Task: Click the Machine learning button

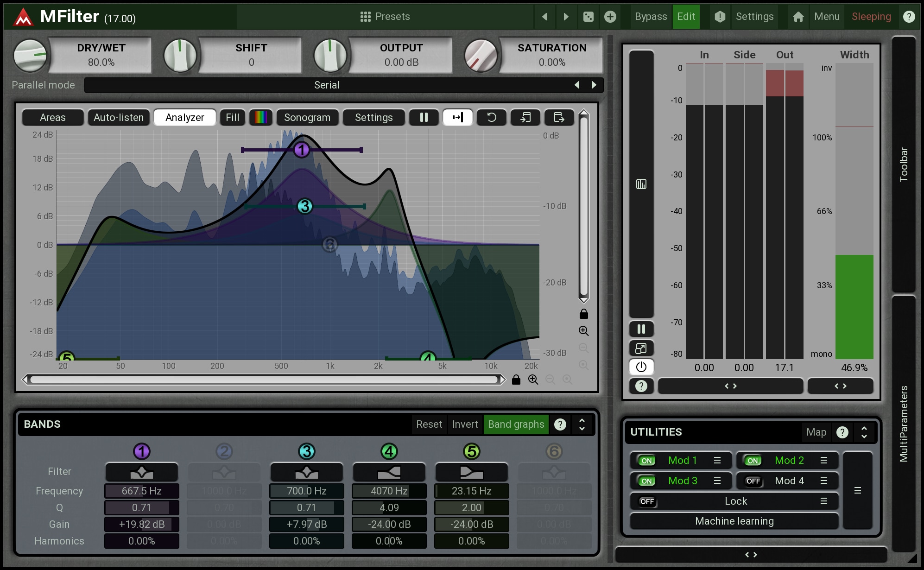Action: (734, 521)
